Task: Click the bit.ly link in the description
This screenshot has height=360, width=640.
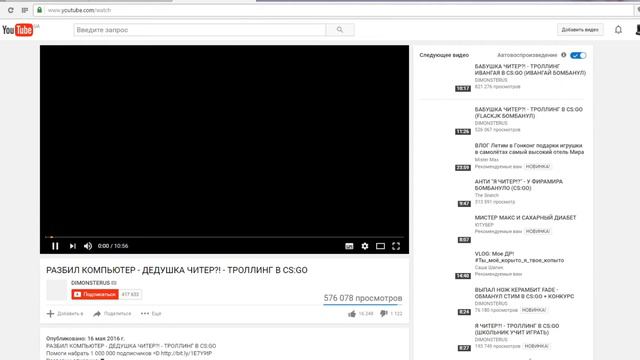Action: 186,353
